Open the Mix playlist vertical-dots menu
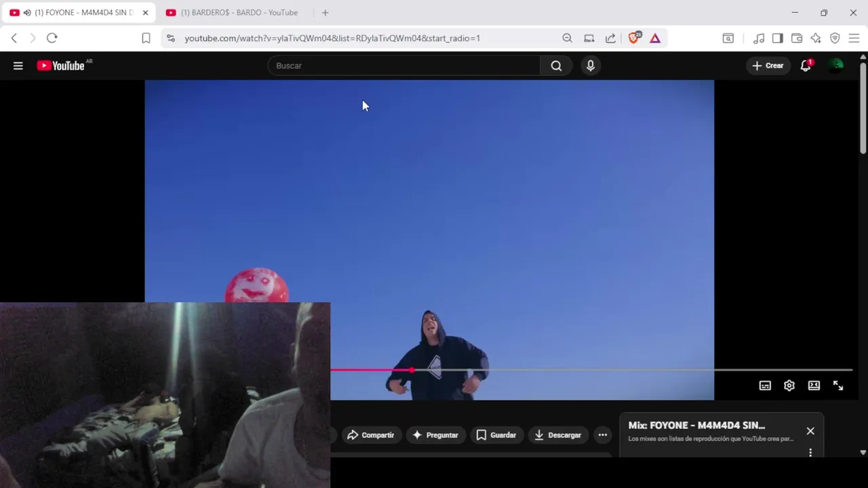 point(810,452)
